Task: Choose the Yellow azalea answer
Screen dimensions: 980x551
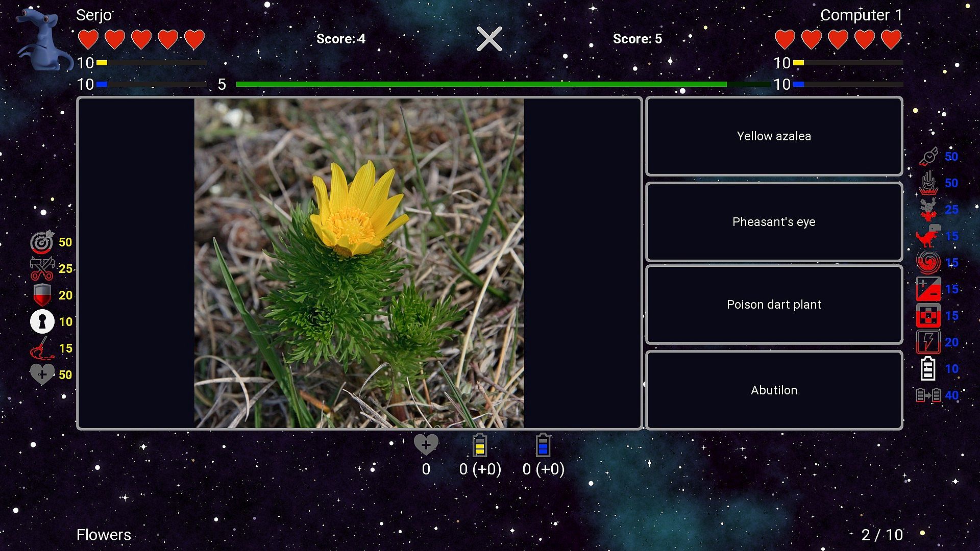Action: (x=774, y=136)
